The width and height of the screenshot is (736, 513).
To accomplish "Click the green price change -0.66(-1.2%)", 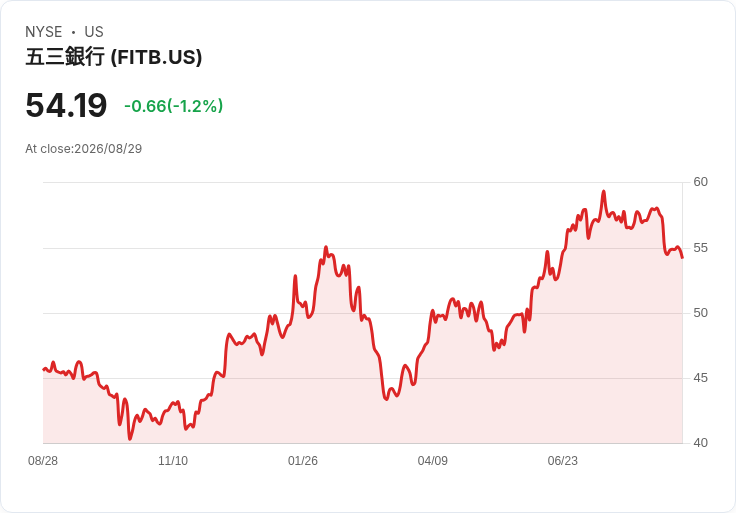I will coord(174,106).
